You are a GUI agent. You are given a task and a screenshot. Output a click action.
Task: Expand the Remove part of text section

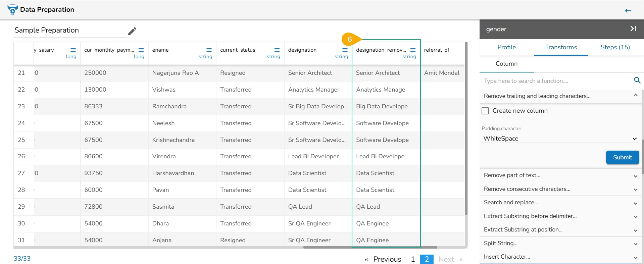(560, 175)
